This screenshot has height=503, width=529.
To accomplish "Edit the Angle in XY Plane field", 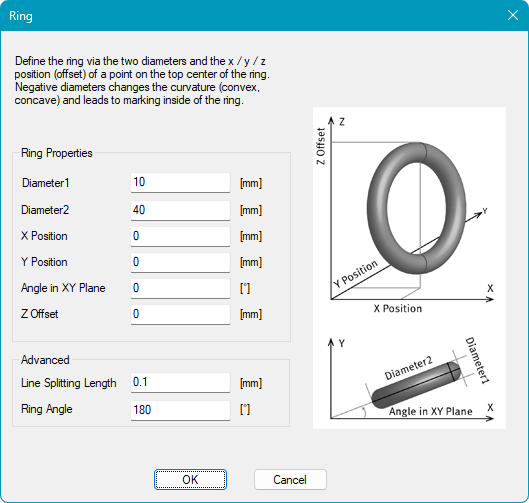I will (180, 288).
